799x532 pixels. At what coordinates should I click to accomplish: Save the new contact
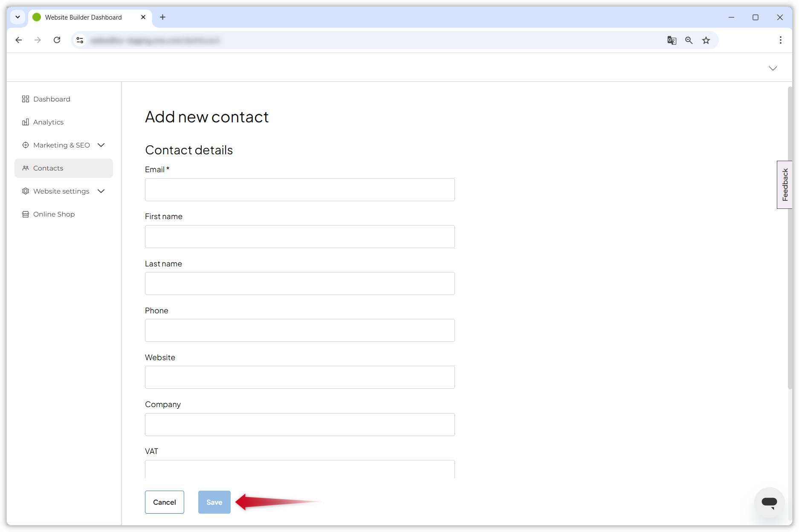(x=214, y=502)
